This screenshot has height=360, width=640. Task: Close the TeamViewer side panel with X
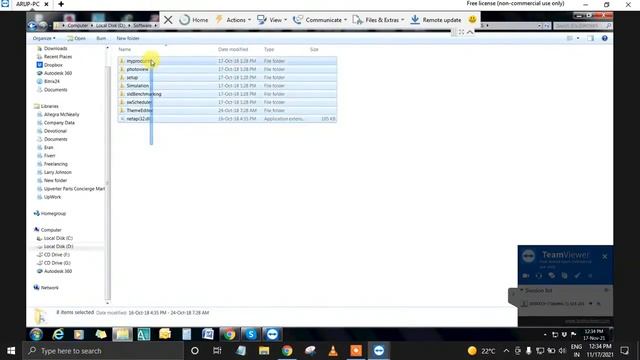click(x=604, y=256)
